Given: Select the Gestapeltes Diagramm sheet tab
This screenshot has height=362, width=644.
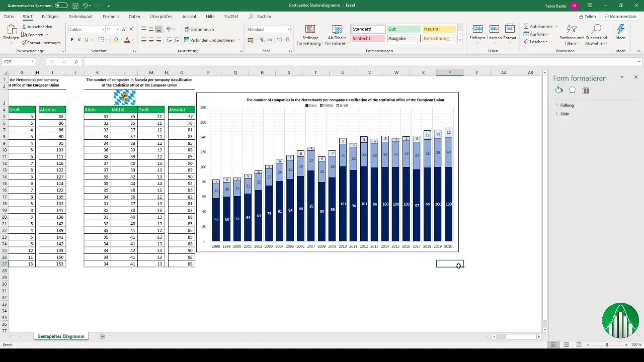Looking at the screenshot, I should pyautogui.click(x=61, y=336).
